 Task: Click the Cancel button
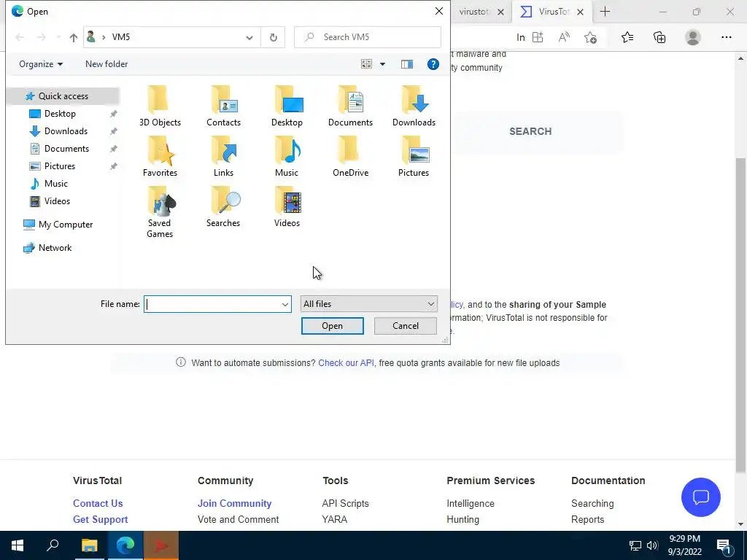(x=406, y=326)
